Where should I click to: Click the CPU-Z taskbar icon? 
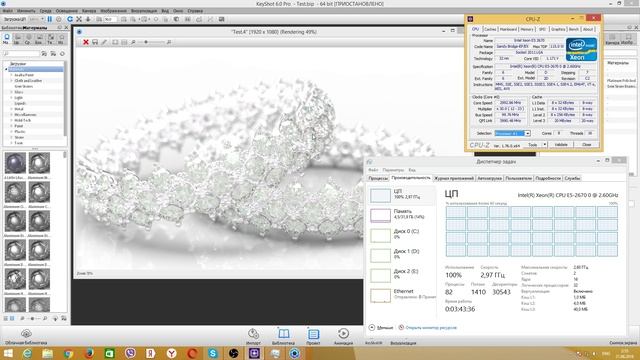pyautogui.click(x=254, y=353)
